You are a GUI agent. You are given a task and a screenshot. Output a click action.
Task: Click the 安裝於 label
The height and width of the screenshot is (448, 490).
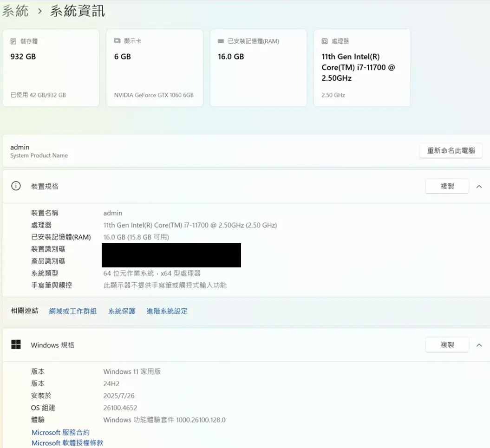pyautogui.click(x=41, y=396)
